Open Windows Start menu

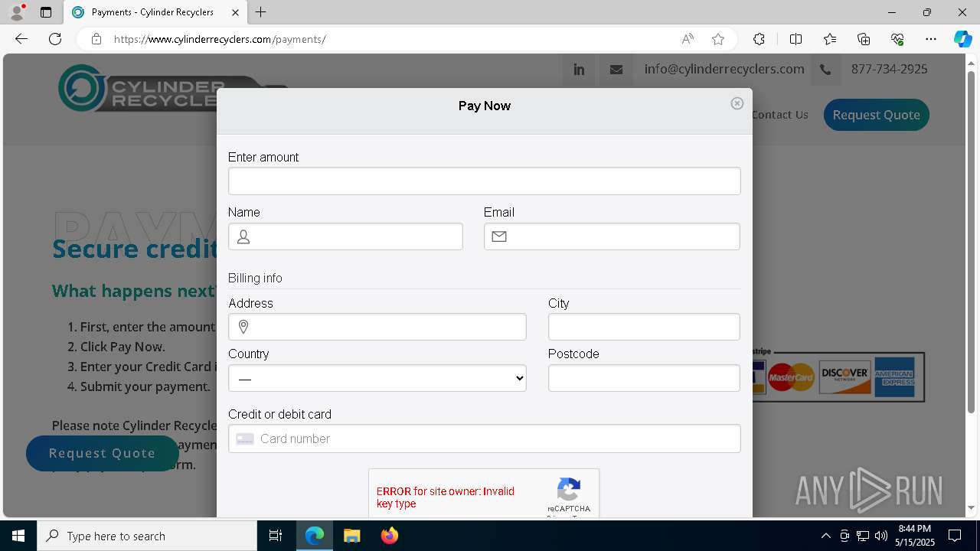18,536
